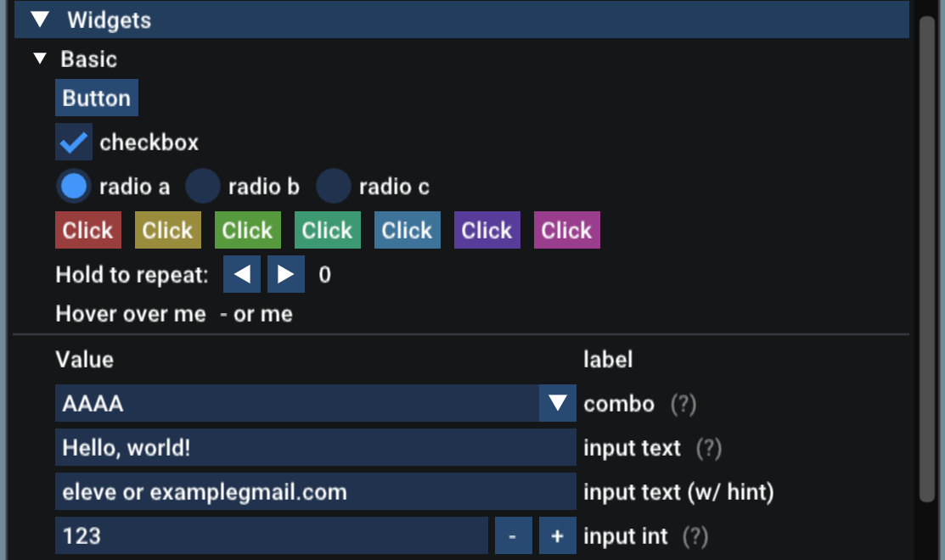
Task: Click the magenta Click button
Action: (x=566, y=229)
